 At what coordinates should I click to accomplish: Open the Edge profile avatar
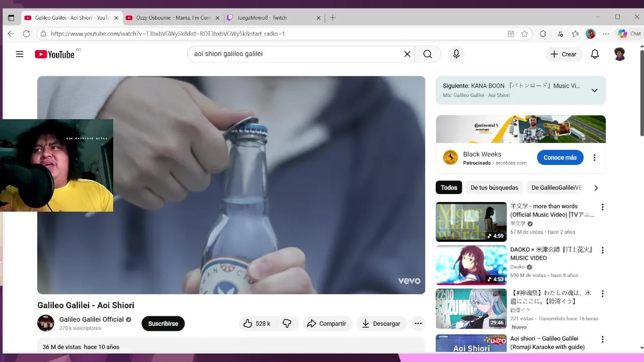coord(591,34)
